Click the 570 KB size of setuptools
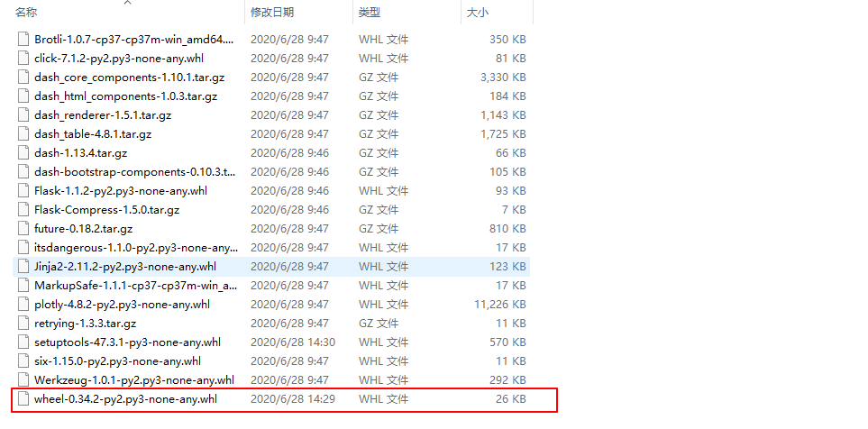868x429 pixels. click(x=507, y=342)
